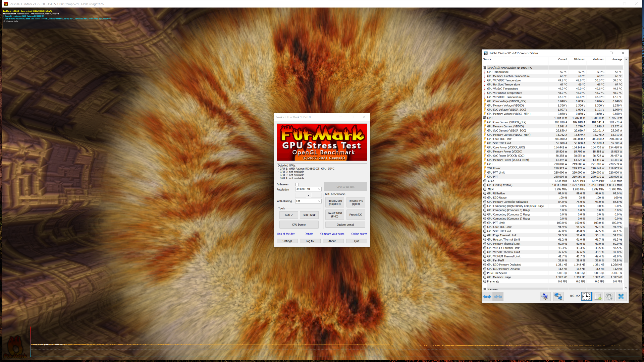Open HWiNFO sensor settings gear icon
The image size is (644, 362).
[609, 297]
